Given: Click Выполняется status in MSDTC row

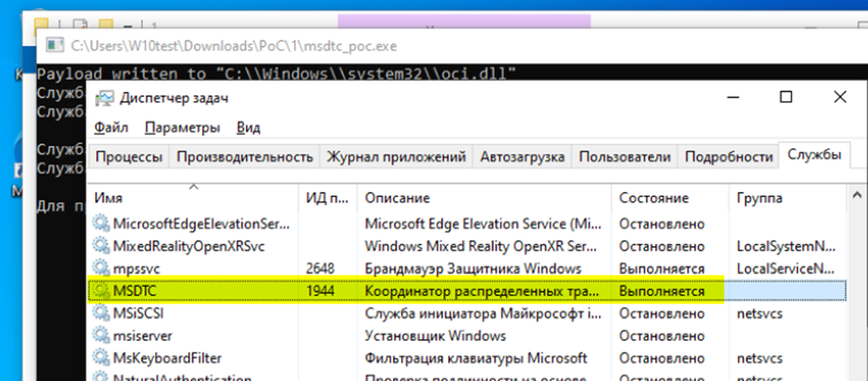Looking at the screenshot, I should point(661,291).
